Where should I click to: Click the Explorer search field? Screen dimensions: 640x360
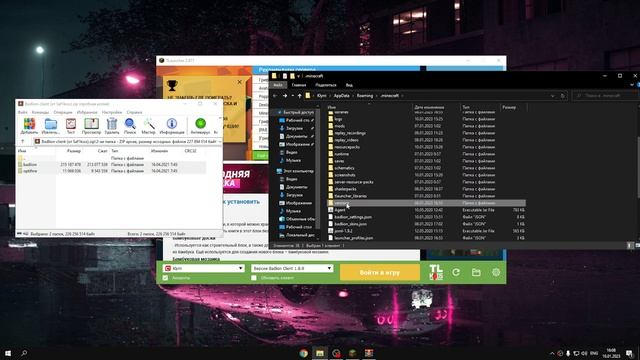(605, 96)
